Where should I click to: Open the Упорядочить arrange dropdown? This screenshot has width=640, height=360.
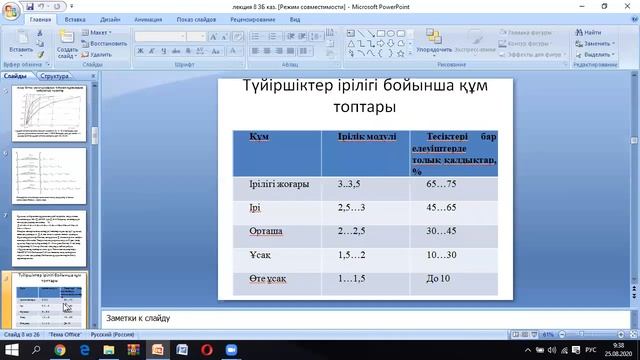[433, 42]
